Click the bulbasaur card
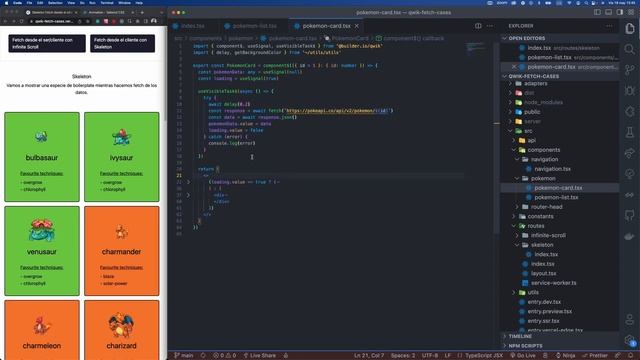 [42, 157]
